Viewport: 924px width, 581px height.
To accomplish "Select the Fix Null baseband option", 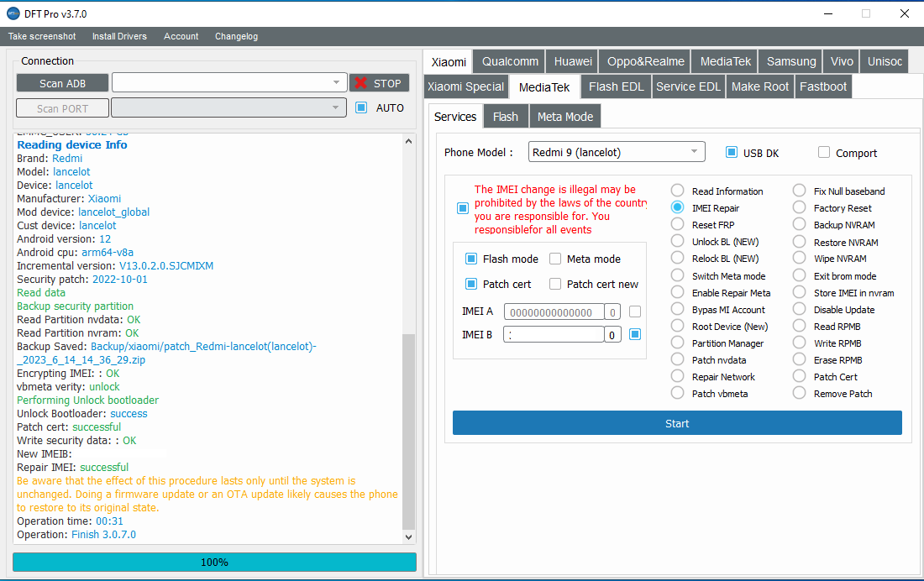I will (799, 191).
